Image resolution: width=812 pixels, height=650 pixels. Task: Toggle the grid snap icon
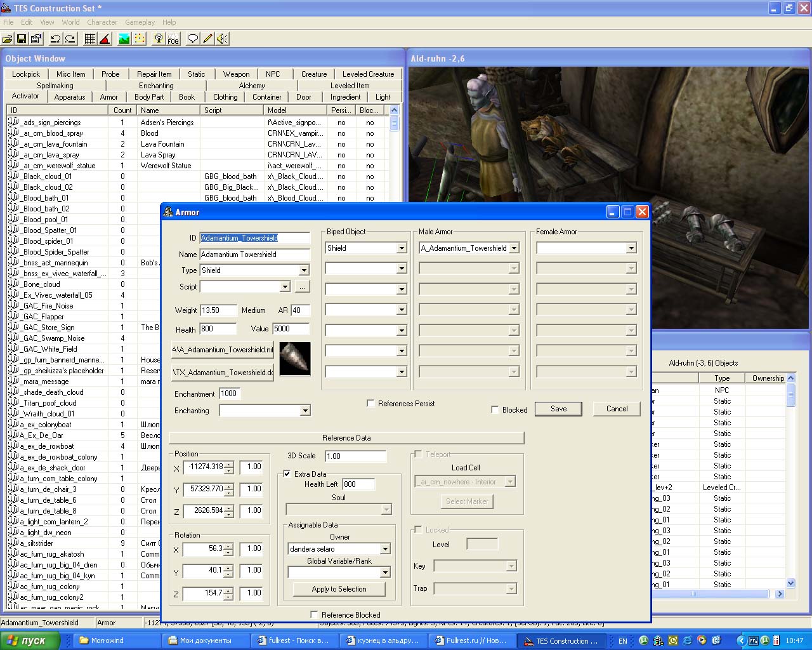(90, 39)
